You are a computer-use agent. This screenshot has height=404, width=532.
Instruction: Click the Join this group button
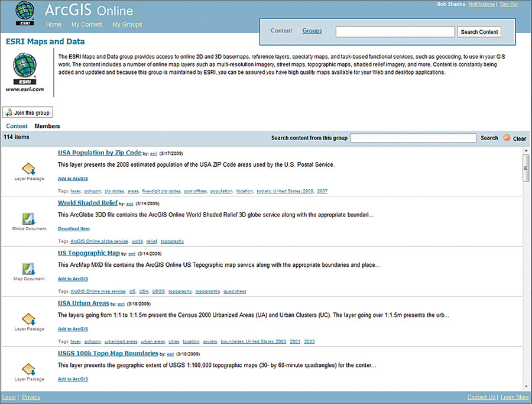point(28,112)
